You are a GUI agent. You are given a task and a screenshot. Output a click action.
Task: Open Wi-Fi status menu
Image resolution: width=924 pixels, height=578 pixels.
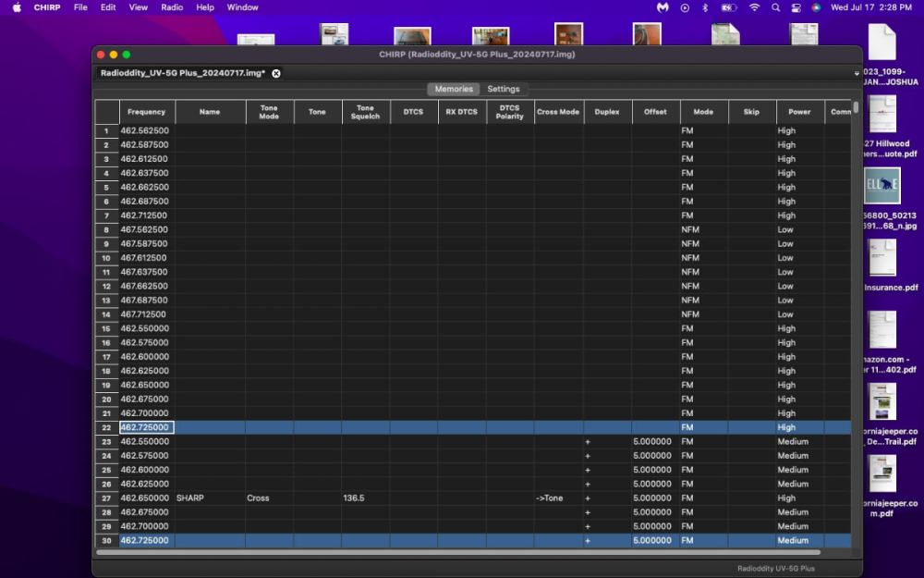click(754, 7)
